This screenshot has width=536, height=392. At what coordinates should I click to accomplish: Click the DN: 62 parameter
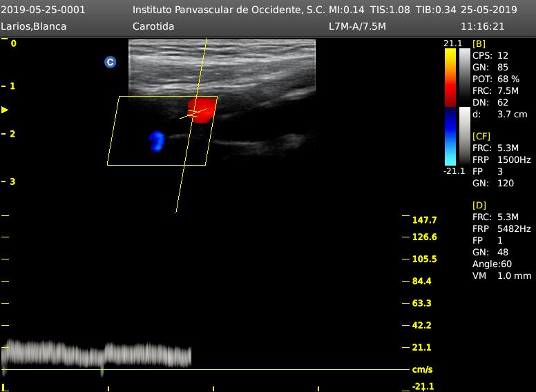tap(490, 102)
